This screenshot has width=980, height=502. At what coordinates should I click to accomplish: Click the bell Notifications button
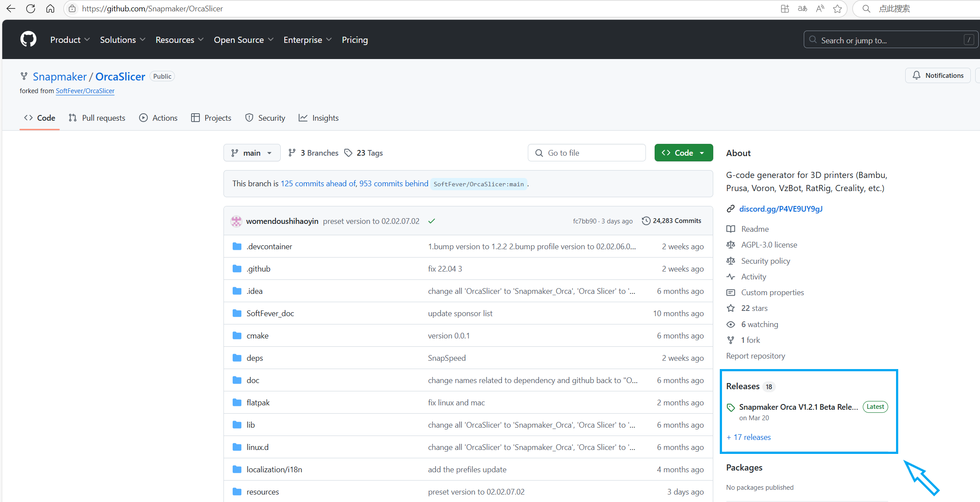[938, 75]
